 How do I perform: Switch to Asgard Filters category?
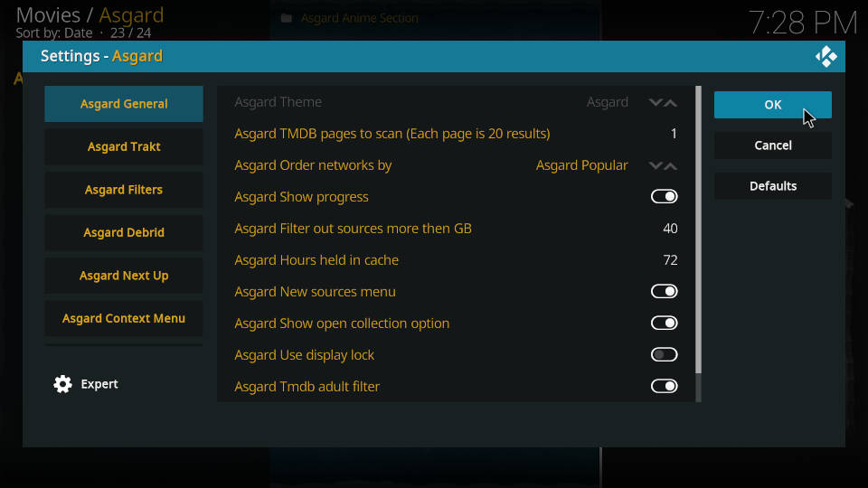pos(124,190)
